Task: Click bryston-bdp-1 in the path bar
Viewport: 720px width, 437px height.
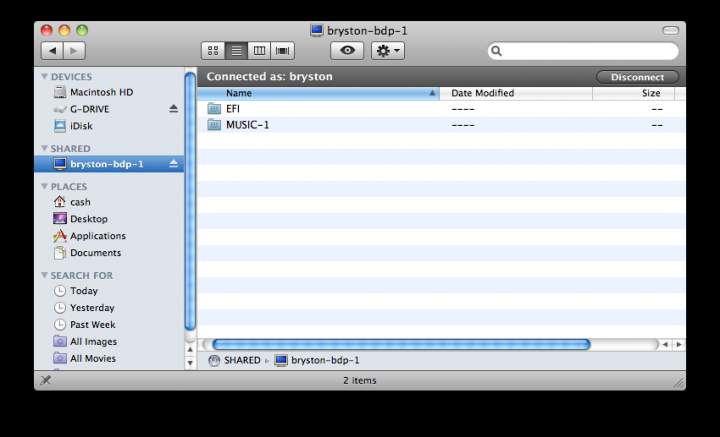Action: 325,360
